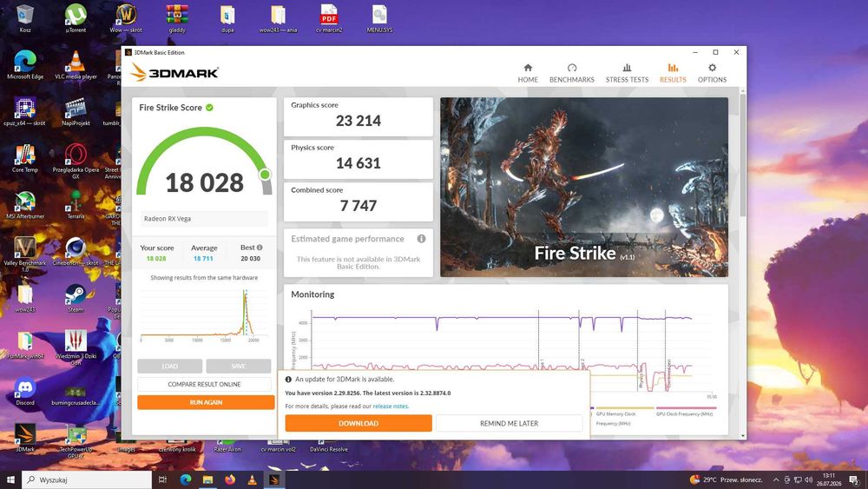Viewport: 868px width, 489px height.
Task: Open the cv marcin2 PDF file
Action: click(x=329, y=17)
